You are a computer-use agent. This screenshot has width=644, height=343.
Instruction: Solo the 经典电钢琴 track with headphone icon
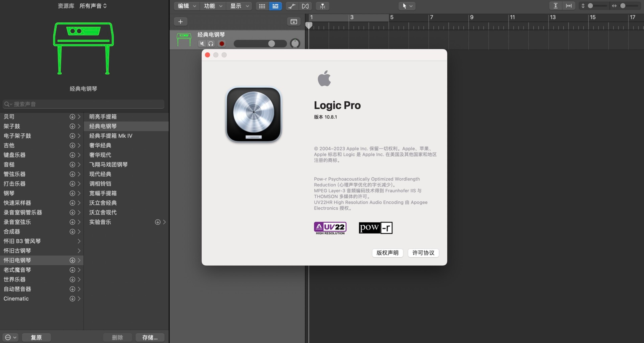211,44
